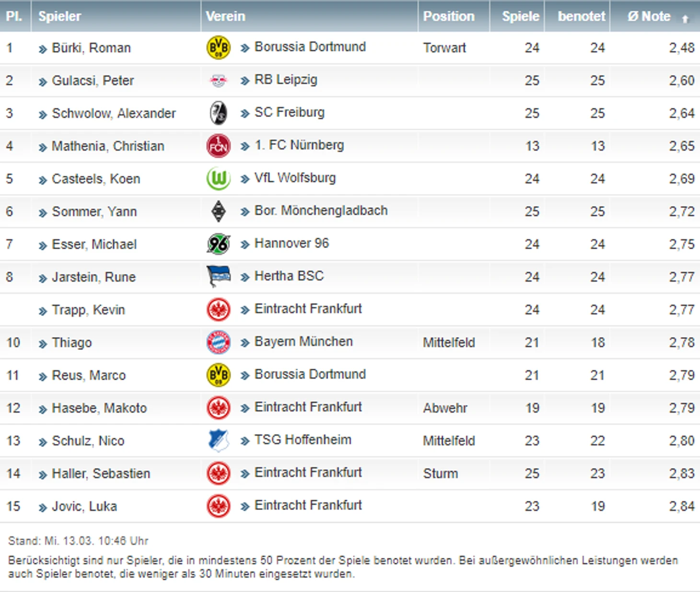Click the sort arrow beside Ø Note
Screen dimensions: 700x592
[685, 19]
